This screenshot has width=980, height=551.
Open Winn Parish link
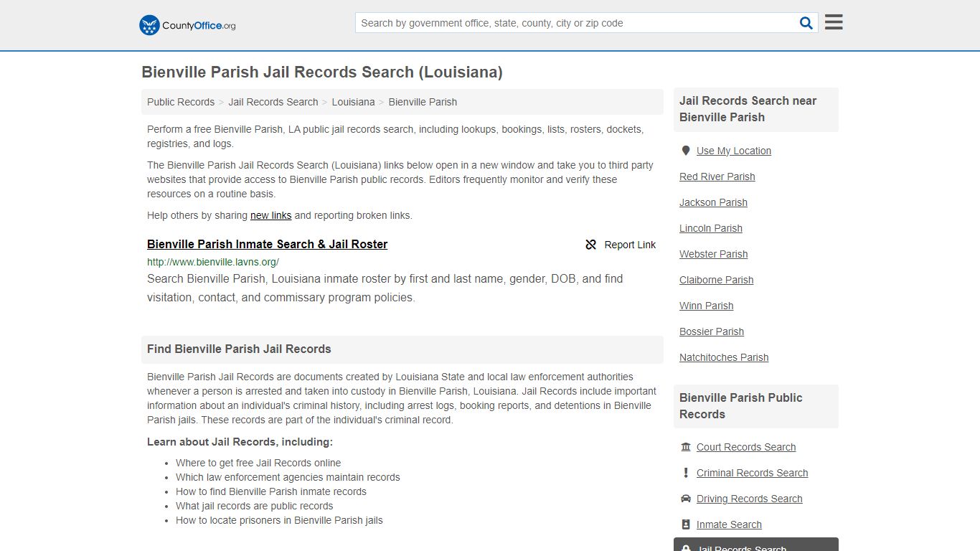coord(707,306)
